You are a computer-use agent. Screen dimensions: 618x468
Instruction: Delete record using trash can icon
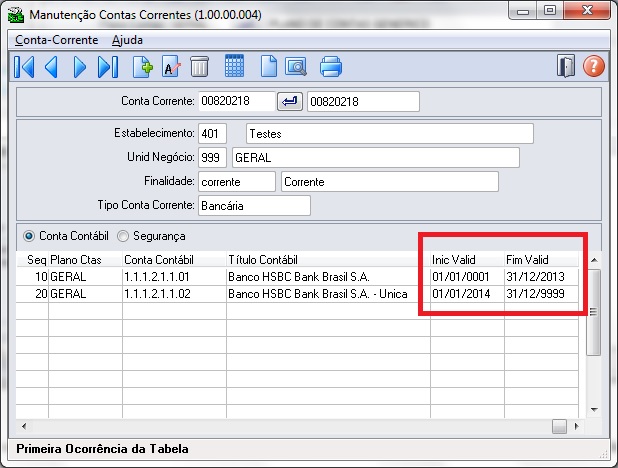(x=199, y=66)
